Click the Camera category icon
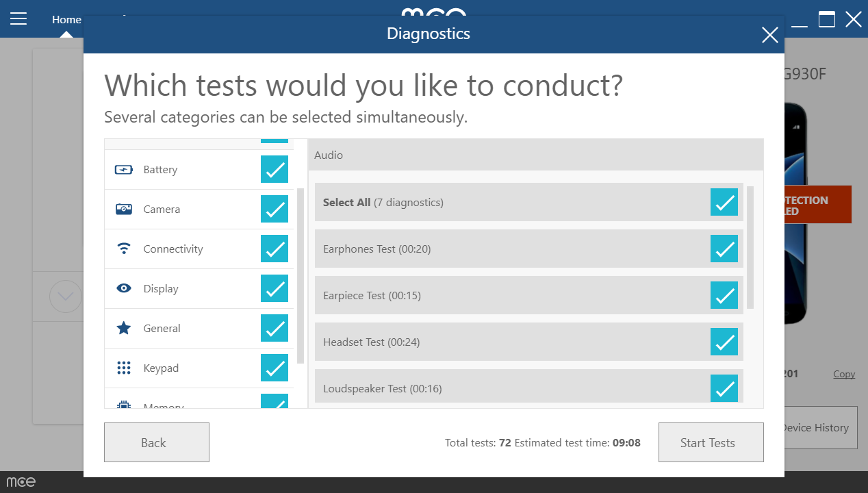Image resolution: width=868 pixels, height=493 pixels. click(124, 209)
